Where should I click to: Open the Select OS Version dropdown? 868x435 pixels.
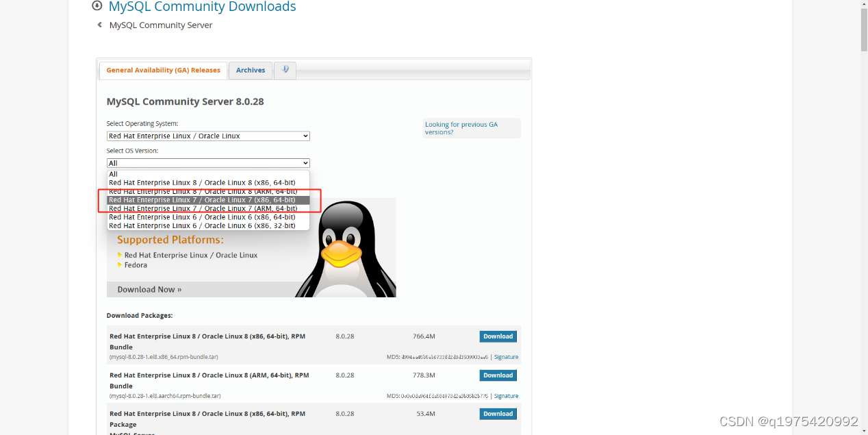208,163
